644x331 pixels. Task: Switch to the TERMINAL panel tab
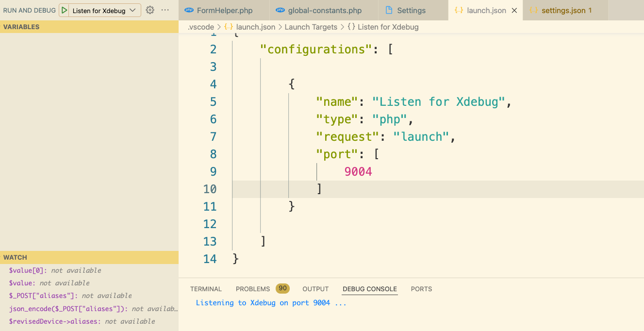coord(206,289)
